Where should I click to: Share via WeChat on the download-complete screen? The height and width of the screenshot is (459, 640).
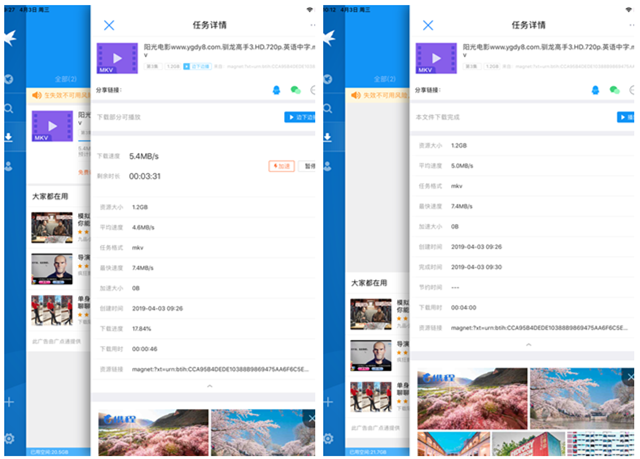614,90
